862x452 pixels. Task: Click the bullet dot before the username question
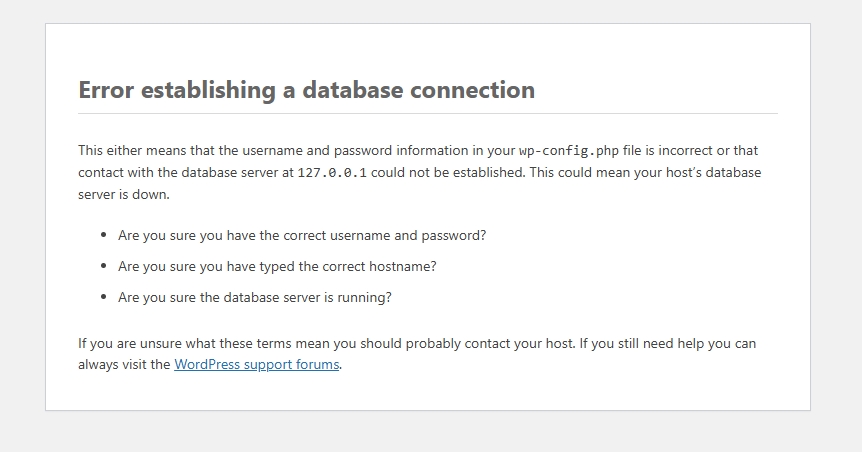[x=104, y=235]
